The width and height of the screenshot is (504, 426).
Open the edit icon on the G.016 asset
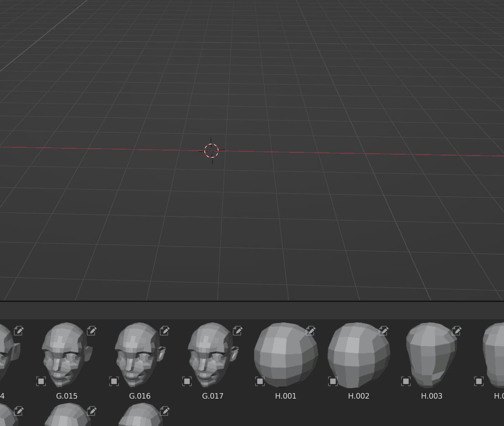(164, 331)
